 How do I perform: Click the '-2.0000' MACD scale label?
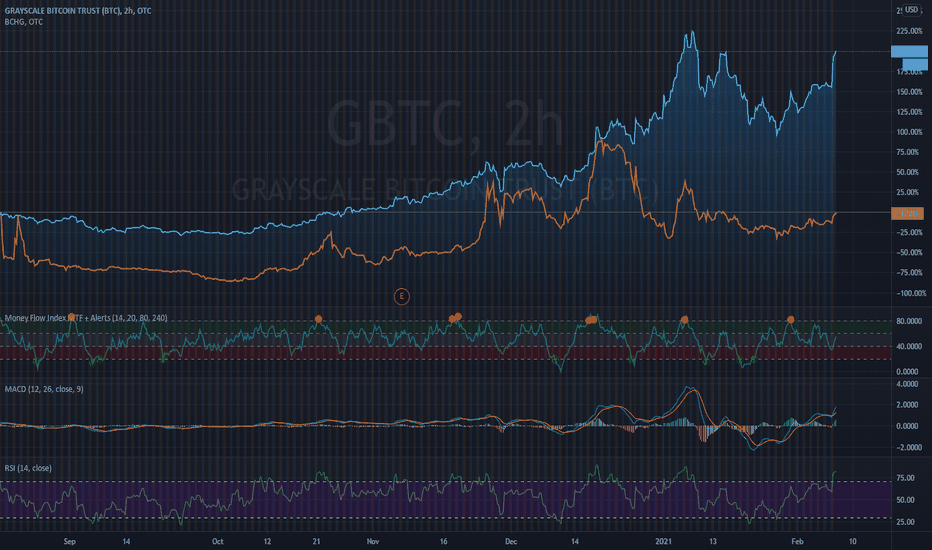(x=907, y=448)
